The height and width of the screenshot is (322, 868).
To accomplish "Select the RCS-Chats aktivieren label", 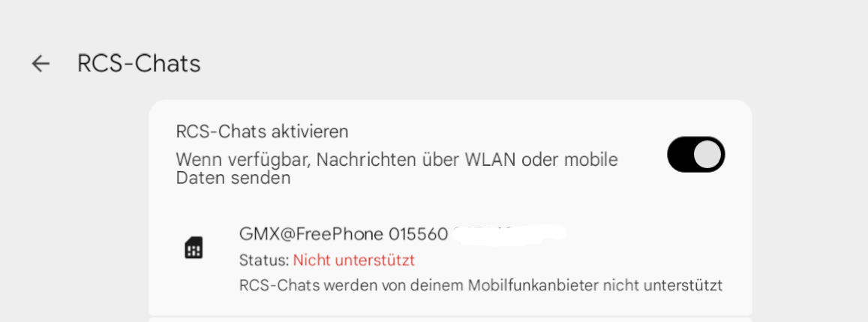I will 263,132.
